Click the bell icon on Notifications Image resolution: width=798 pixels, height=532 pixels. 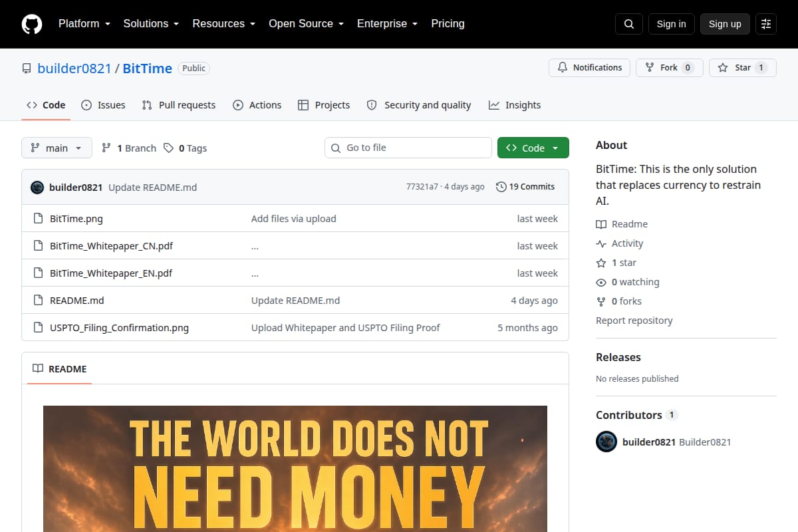[x=563, y=68]
